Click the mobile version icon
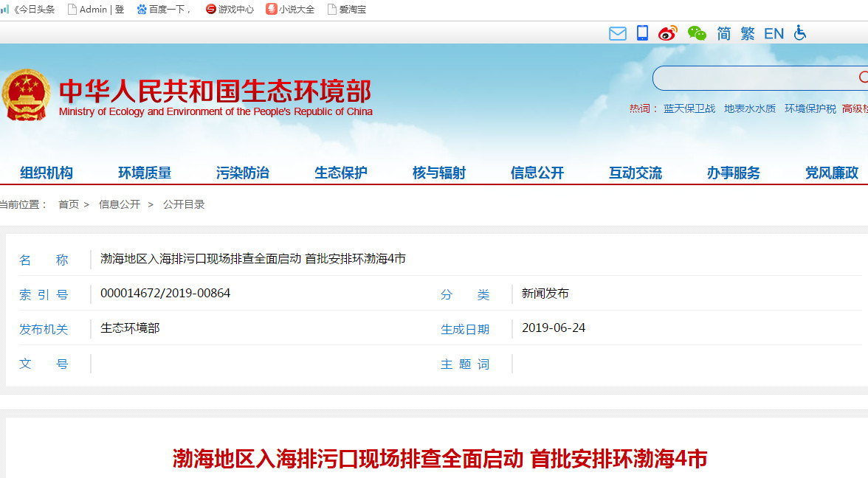The width and height of the screenshot is (868, 478). 642,33
